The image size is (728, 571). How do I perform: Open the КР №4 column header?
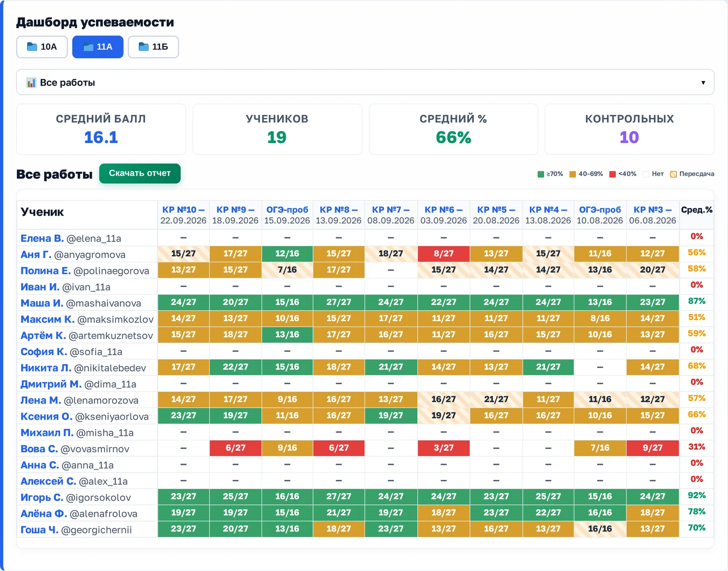(548, 215)
